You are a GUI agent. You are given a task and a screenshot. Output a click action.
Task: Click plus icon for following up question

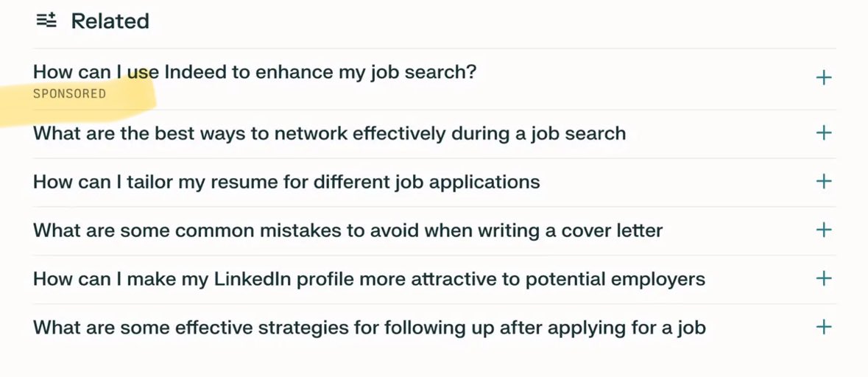[x=824, y=327]
